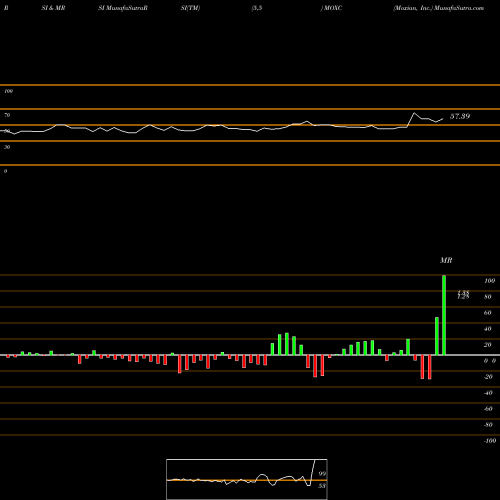Click the 30 level label on the RSI axis

(7, 147)
